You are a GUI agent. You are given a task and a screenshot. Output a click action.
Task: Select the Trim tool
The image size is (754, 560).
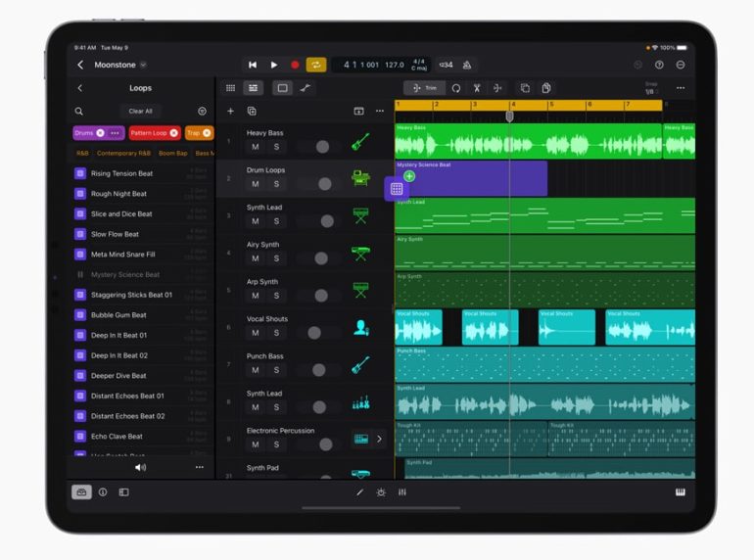pyautogui.click(x=424, y=88)
